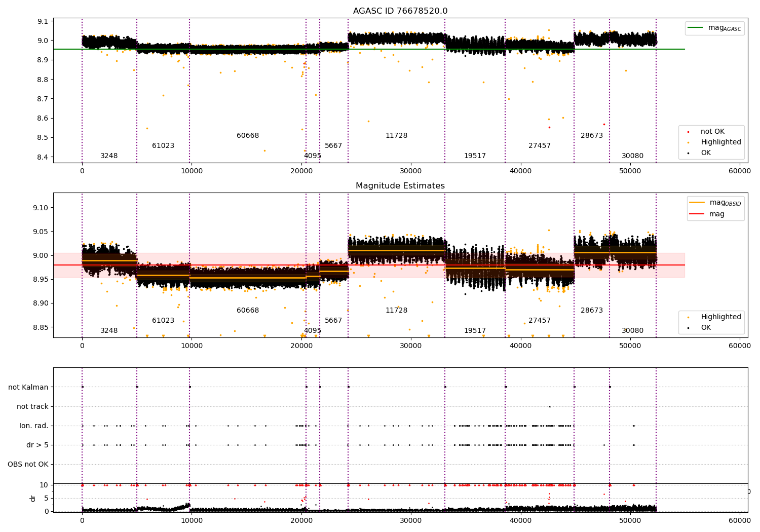Click the vertical 'dr' axis label

coord(33,498)
